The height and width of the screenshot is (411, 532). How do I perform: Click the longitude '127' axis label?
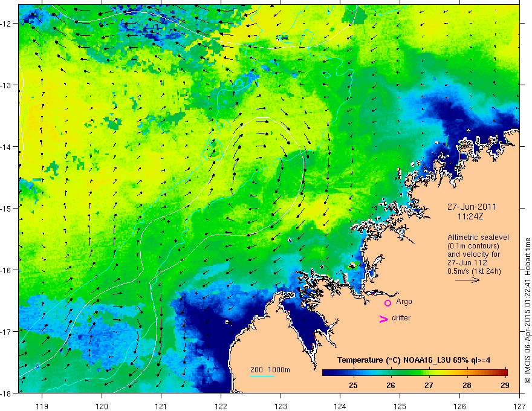click(x=519, y=406)
